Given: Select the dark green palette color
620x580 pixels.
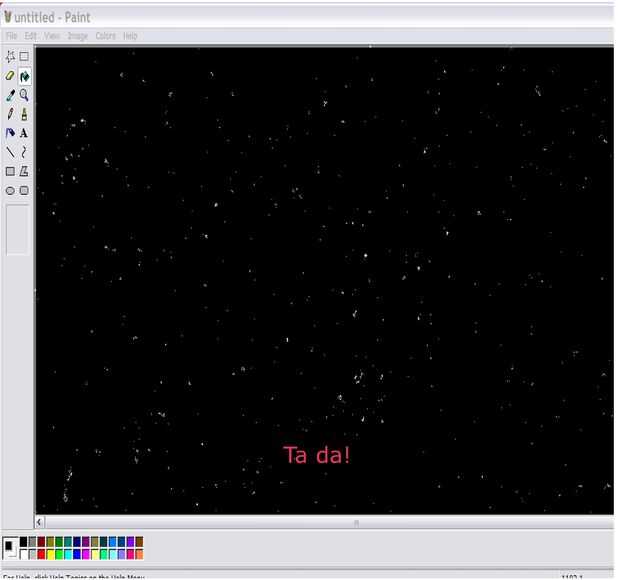Looking at the screenshot, I should [59, 542].
